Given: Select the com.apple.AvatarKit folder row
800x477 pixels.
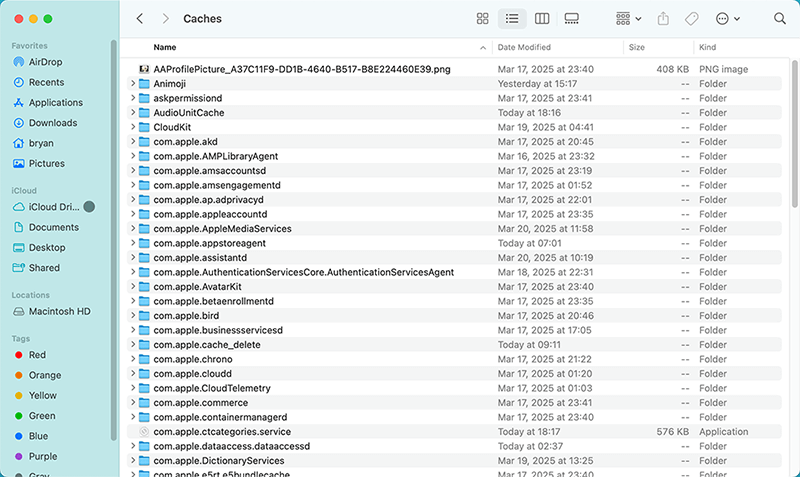Looking at the screenshot, I should tap(454, 287).
